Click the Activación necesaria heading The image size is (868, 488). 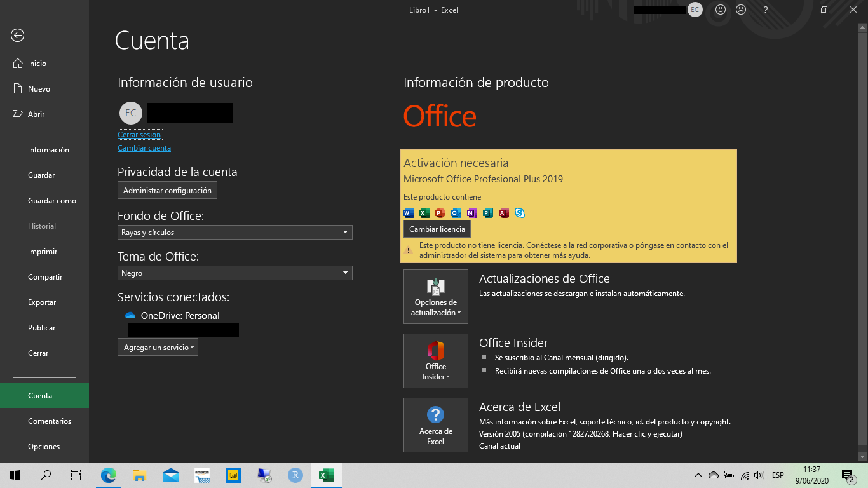(x=456, y=163)
